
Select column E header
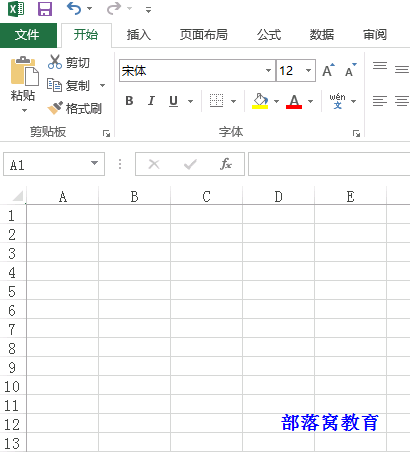coord(351,196)
